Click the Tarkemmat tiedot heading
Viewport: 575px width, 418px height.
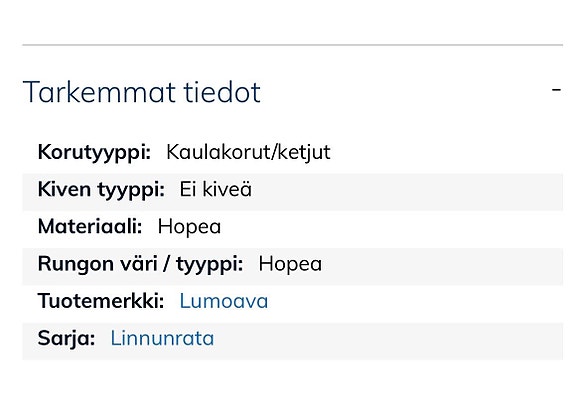click(142, 92)
